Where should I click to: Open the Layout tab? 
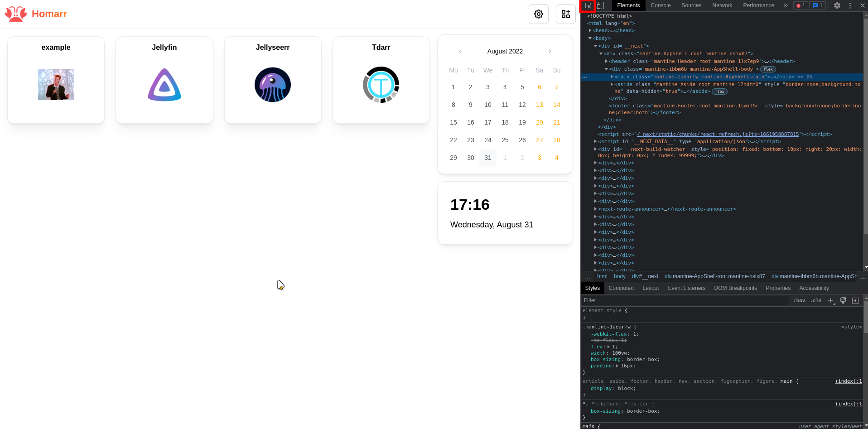[651, 288]
